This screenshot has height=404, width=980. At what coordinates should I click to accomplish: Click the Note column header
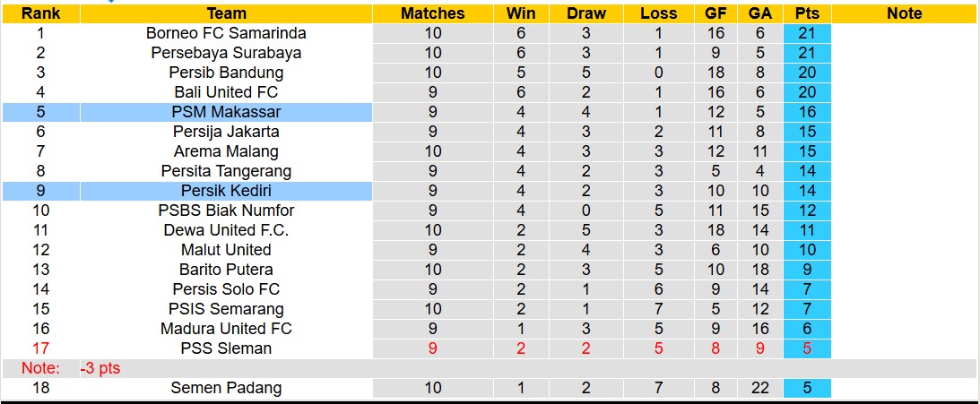(x=904, y=13)
